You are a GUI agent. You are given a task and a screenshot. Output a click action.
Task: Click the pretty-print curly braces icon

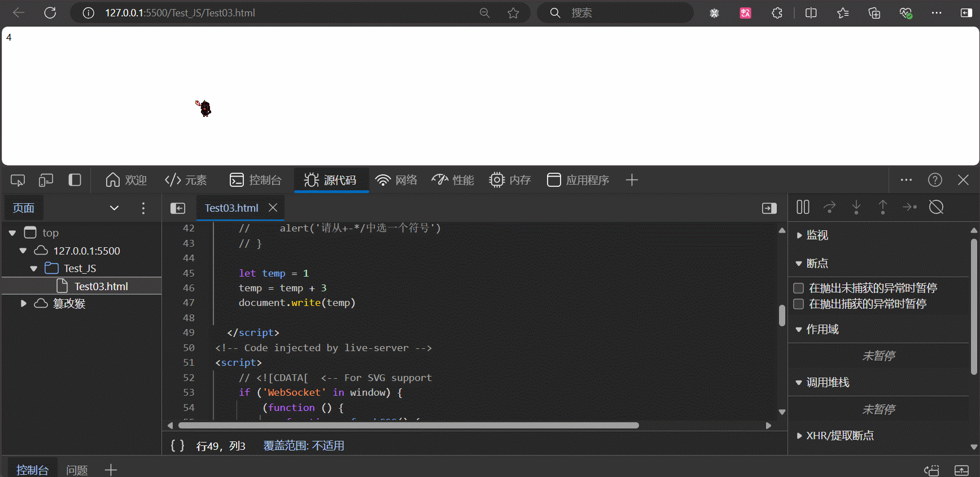click(x=177, y=445)
